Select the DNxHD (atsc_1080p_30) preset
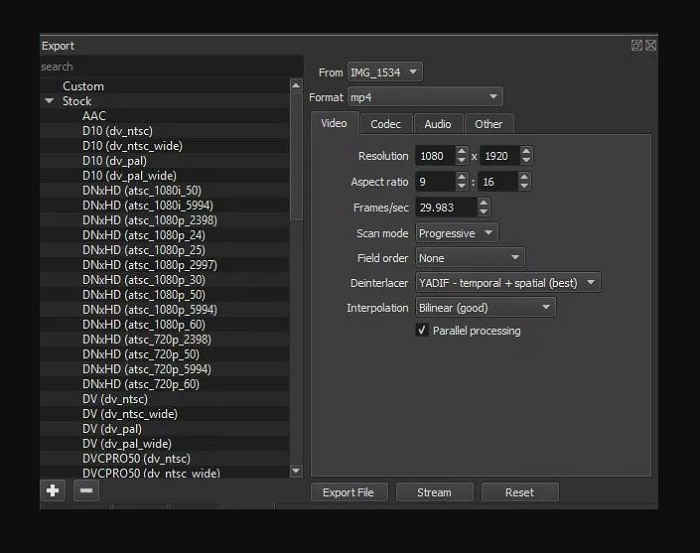The height and width of the screenshot is (553, 700). tap(143, 280)
